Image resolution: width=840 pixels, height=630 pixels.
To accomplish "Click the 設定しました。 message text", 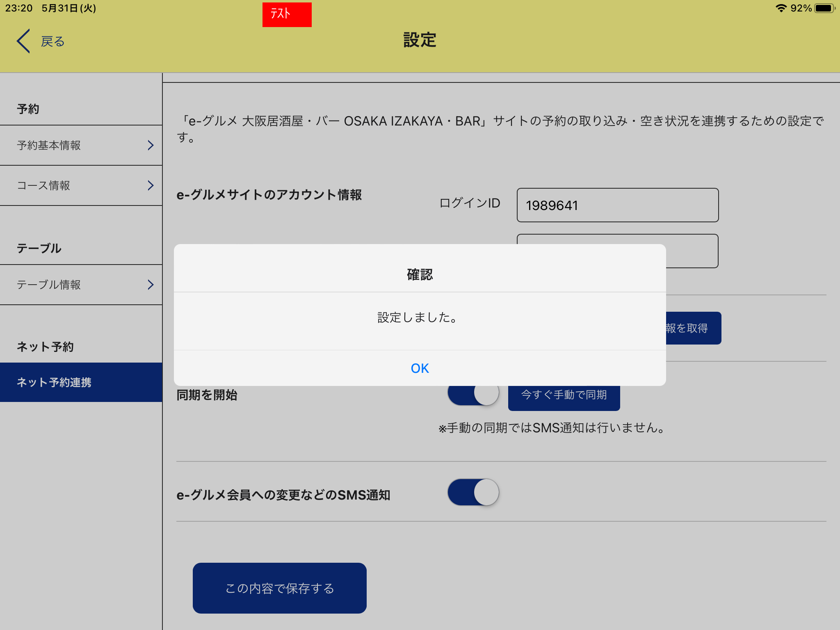I will (x=418, y=317).
